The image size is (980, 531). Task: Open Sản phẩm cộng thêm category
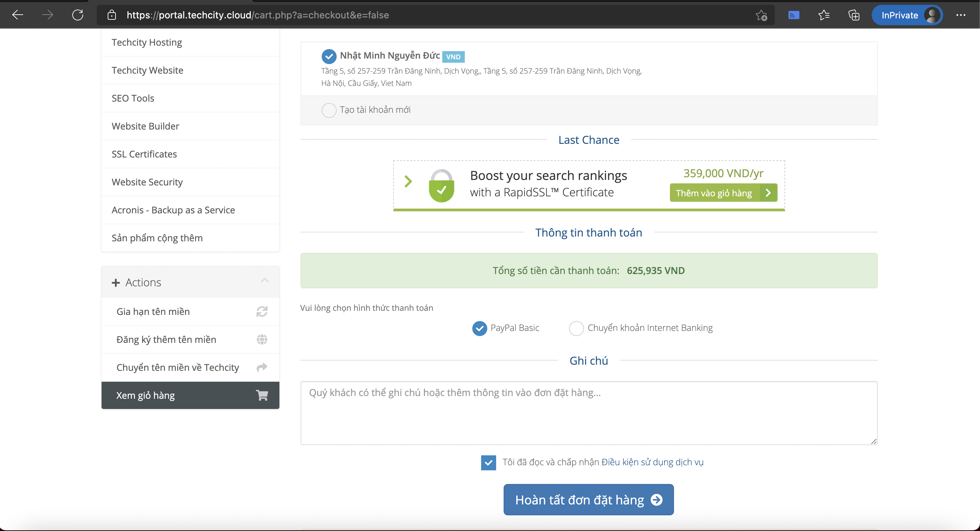click(x=190, y=238)
